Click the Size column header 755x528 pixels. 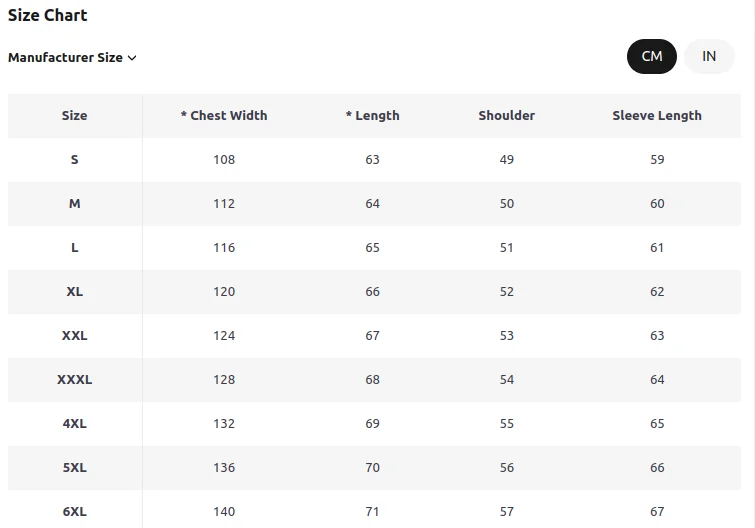point(75,116)
